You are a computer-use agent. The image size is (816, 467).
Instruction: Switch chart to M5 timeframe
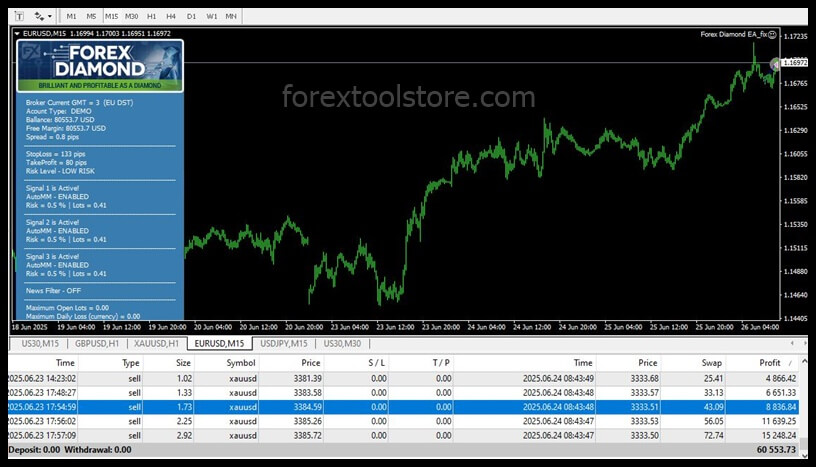tap(91, 16)
